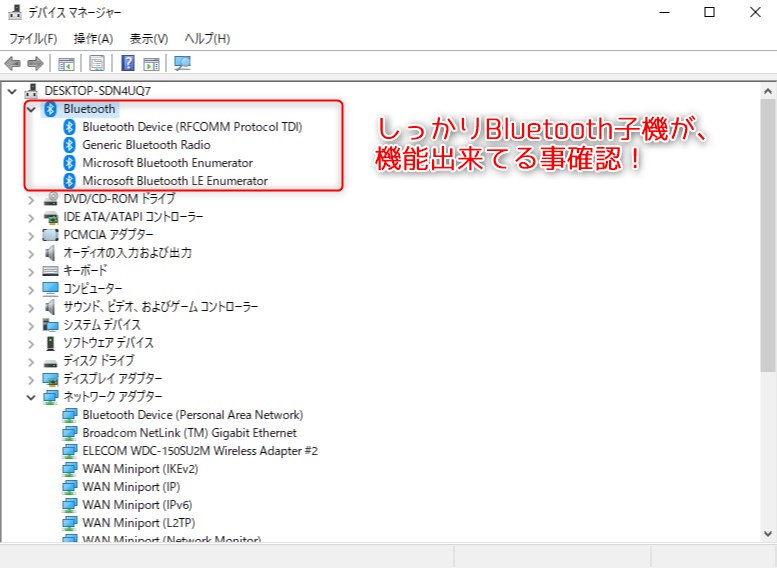Click the DVD/CD-ROM drive icon

[51, 199]
